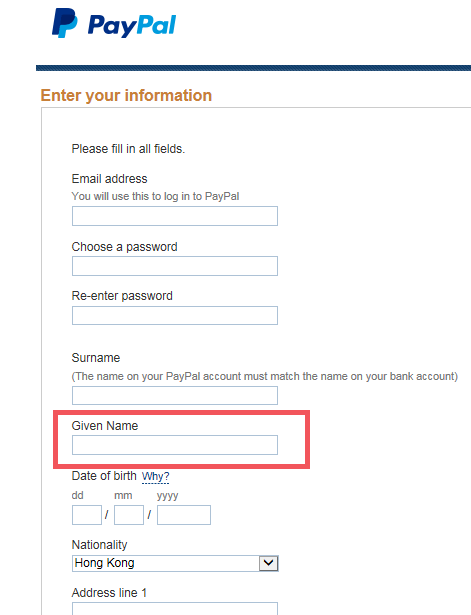Click the PayPal double-P logo icon
The image size is (471, 615).
[65, 23]
